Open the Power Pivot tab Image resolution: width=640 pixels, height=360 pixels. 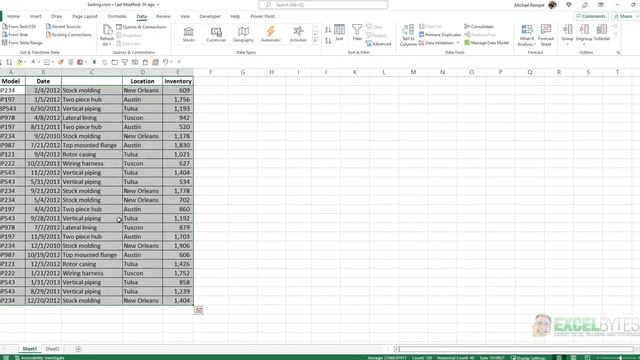coord(262,16)
